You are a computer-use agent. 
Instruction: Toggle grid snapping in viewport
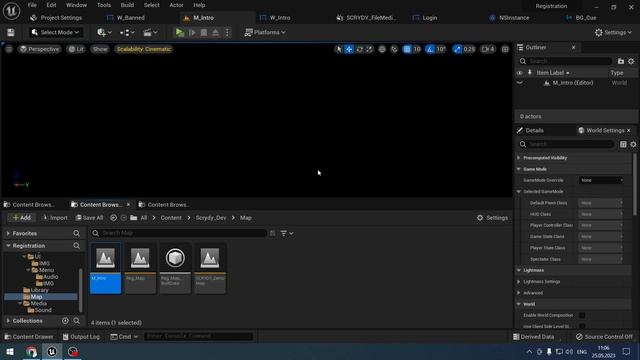click(x=407, y=49)
